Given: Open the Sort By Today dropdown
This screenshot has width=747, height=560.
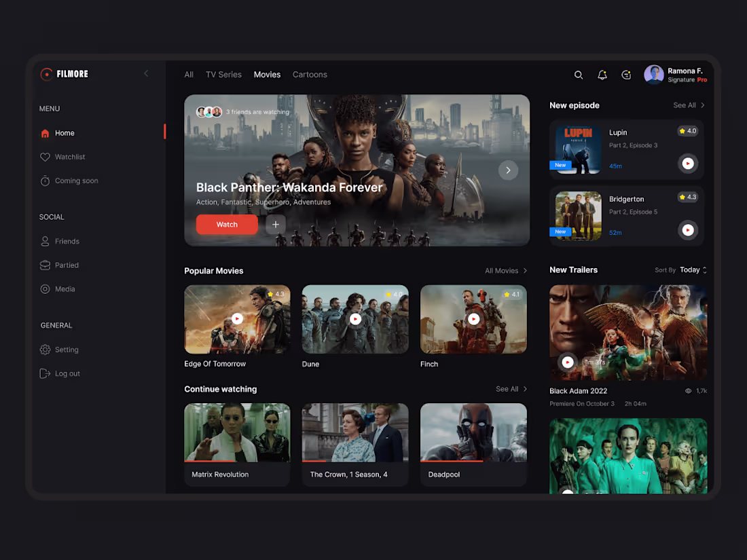Looking at the screenshot, I should (x=692, y=269).
